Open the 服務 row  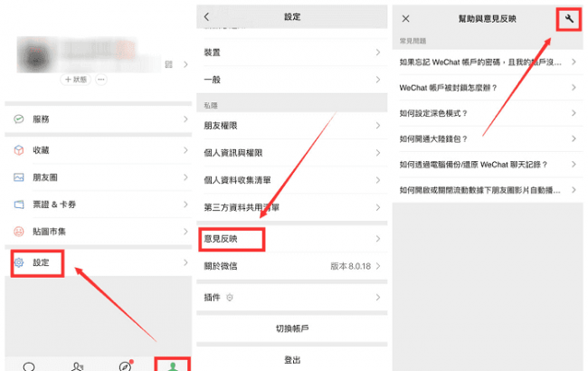tap(99, 119)
